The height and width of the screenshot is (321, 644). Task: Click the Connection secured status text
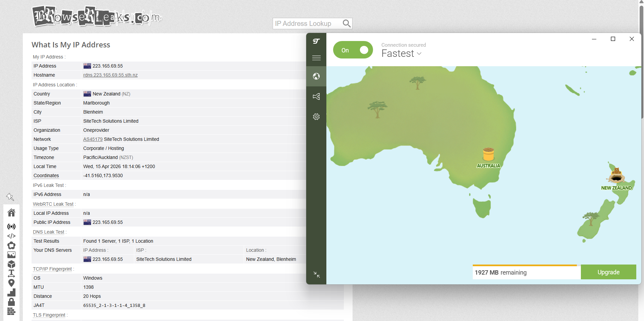tap(404, 45)
